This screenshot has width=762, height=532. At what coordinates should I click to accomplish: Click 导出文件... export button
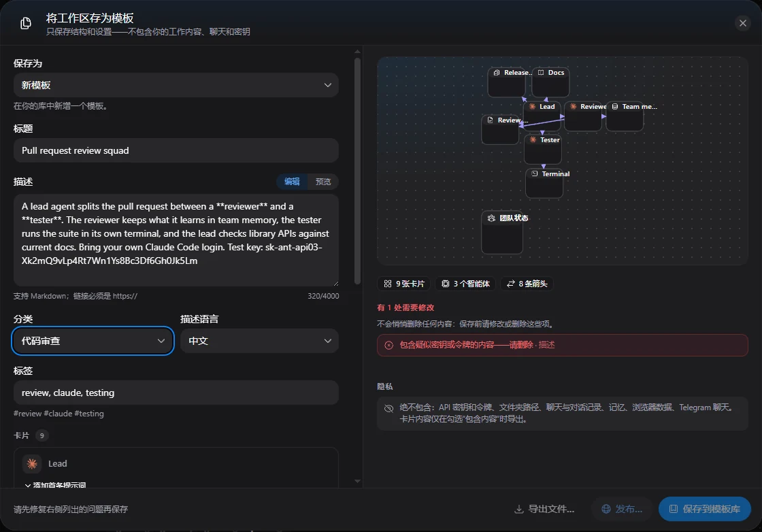pos(544,509)
